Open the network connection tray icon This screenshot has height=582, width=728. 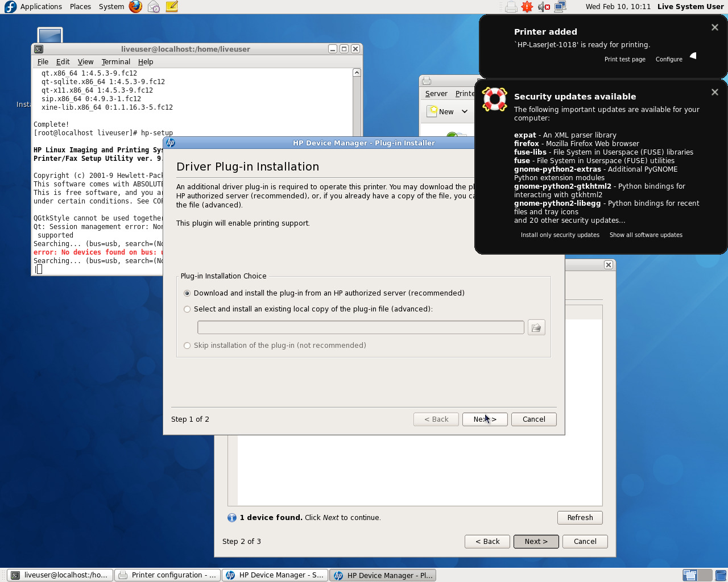pos(560,7)
